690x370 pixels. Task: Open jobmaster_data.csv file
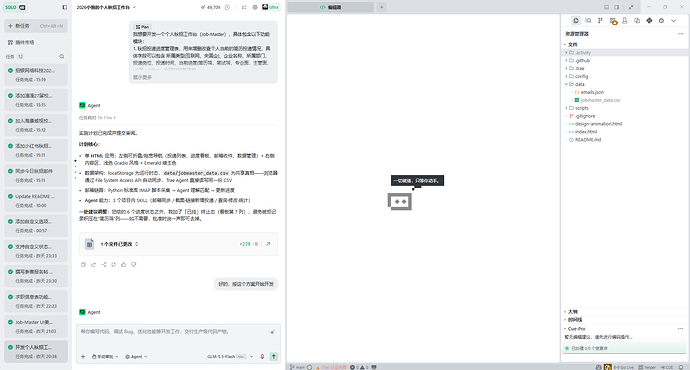(x=624, y=100)
